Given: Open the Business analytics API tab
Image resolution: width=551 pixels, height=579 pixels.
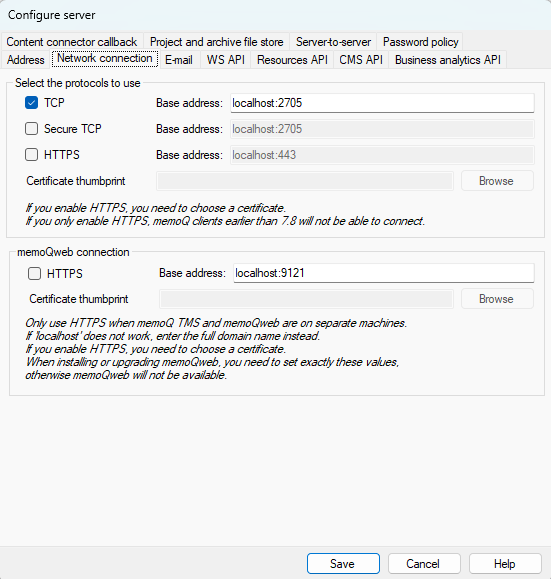Looking at the screenshot, I should click(448, 60).
